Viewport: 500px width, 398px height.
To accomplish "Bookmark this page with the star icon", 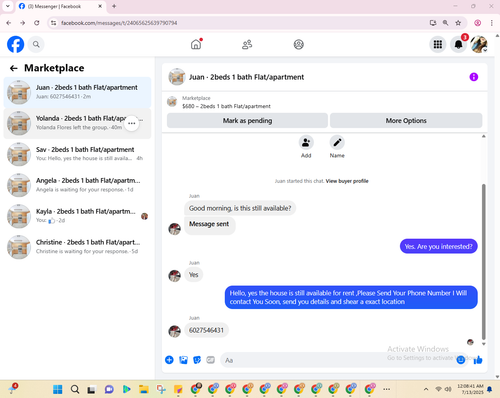I will tap(458, 23).
